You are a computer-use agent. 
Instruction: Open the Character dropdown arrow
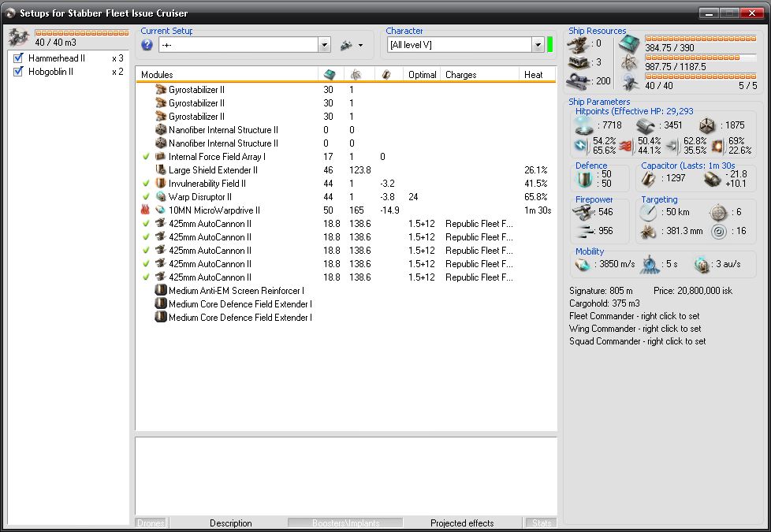538,45
